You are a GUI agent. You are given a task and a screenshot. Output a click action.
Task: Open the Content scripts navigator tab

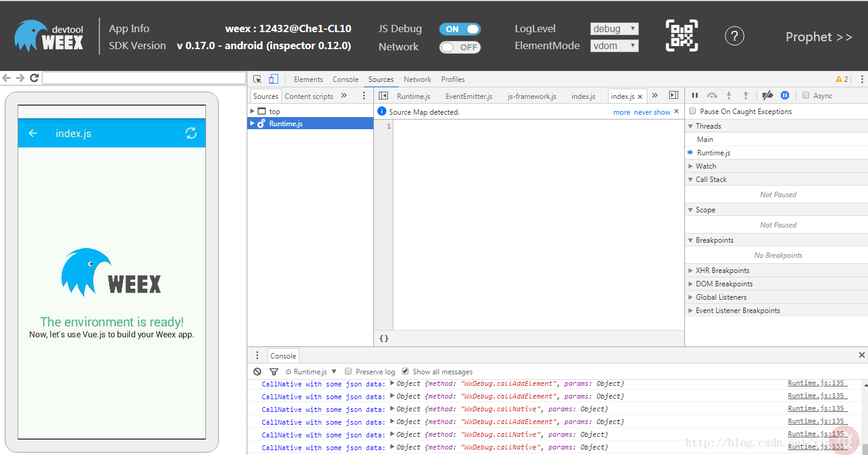309,96
